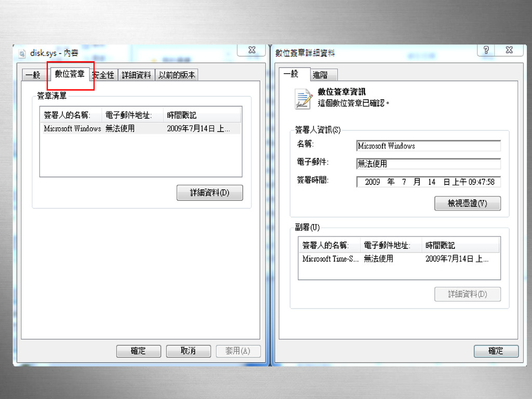Click 時間戳記 column header in signature list

[202, 115]
